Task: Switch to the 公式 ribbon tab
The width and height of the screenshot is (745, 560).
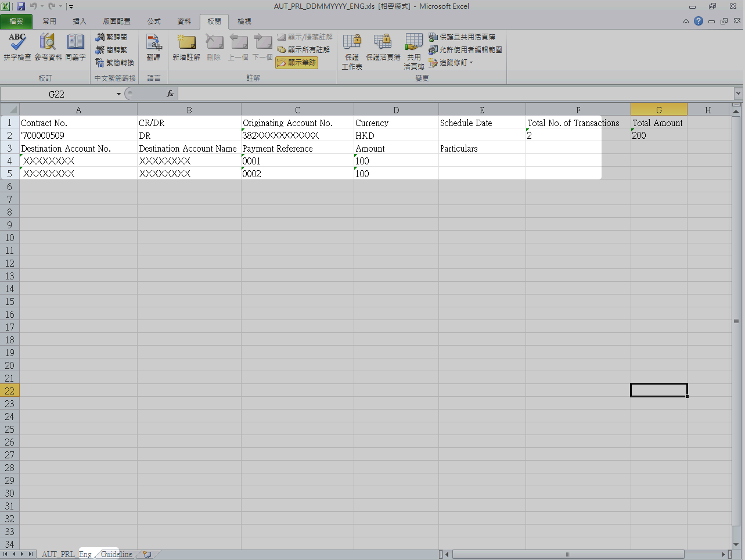Action: [x=153, y=21]
